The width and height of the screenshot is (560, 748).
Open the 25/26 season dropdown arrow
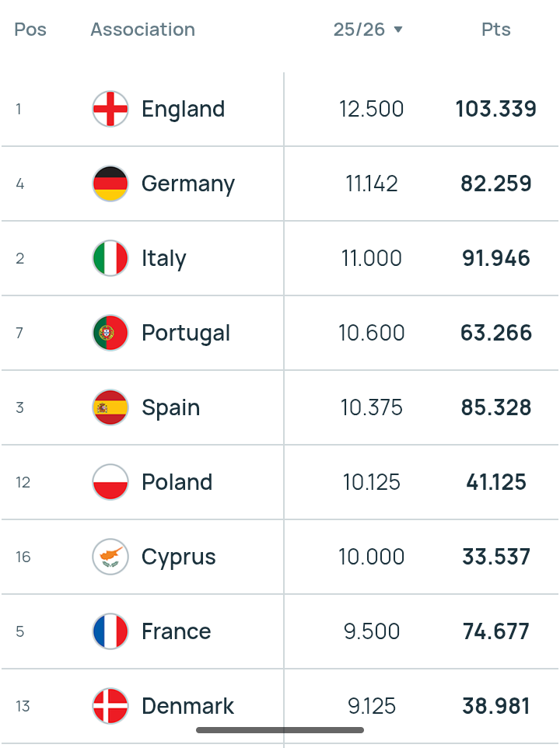pos(398,30)
